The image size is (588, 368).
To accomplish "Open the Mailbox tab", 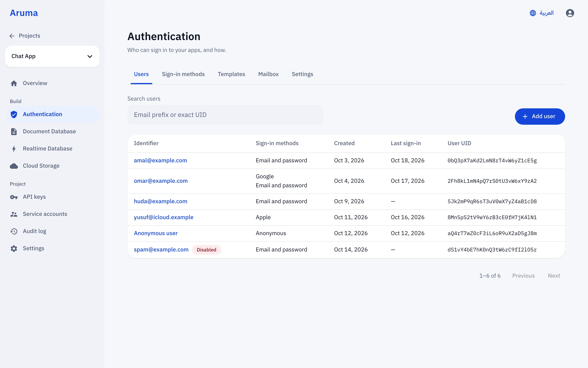I will pos(268,74).
